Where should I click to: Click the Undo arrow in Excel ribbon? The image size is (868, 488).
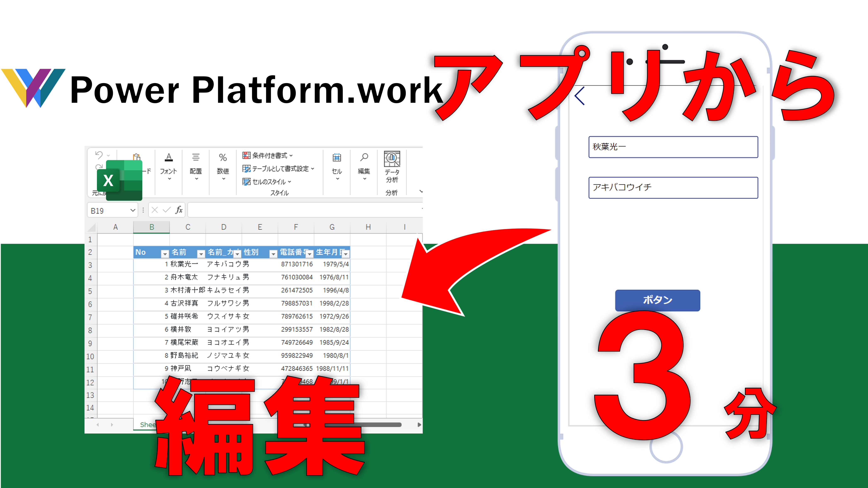(99, 155)
